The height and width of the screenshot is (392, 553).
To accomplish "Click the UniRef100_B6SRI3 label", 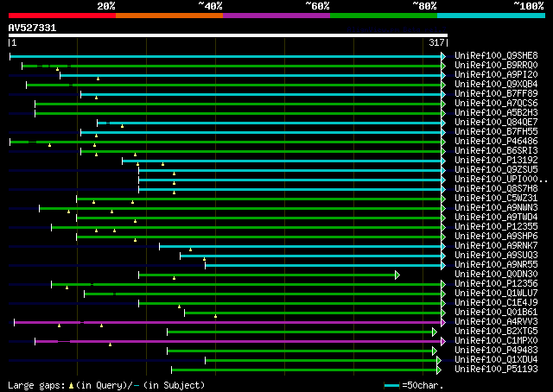I will pos(496,151).
